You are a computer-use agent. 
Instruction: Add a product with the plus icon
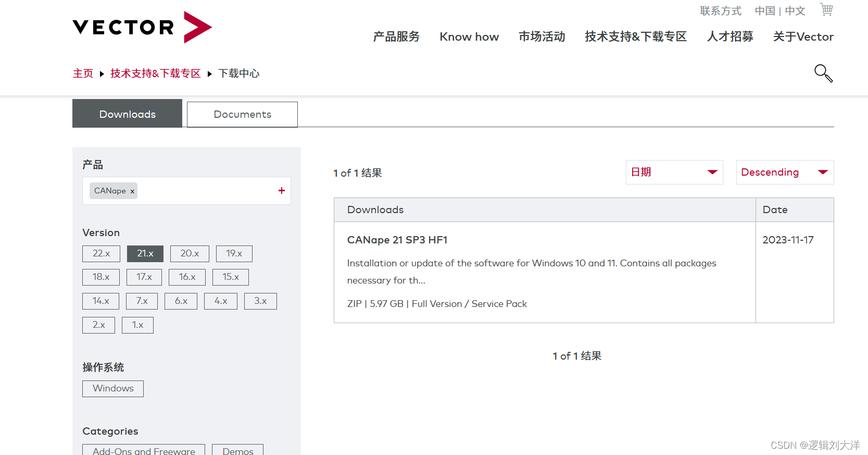click(x=282, y=191)
